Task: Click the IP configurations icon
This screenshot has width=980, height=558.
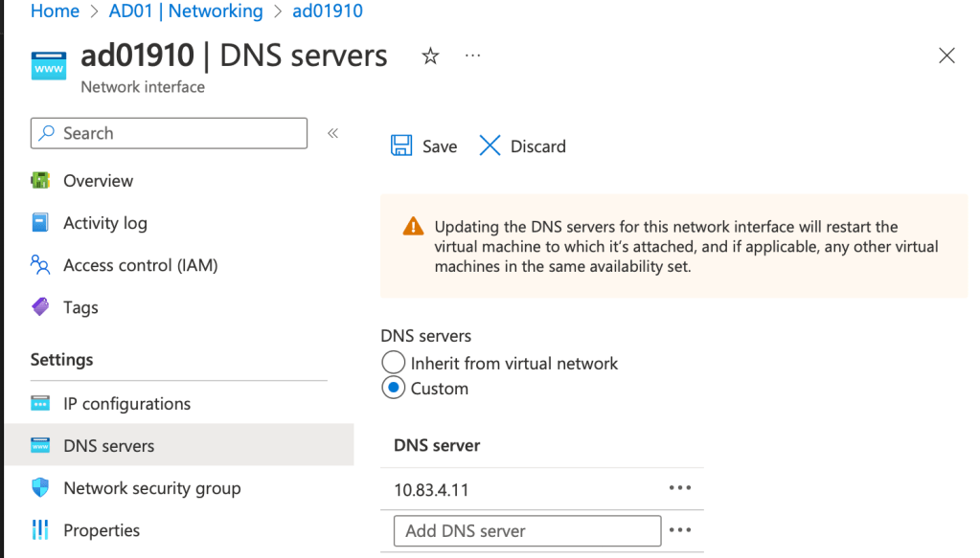Action: pyautogui.click(x=40, y=404)
